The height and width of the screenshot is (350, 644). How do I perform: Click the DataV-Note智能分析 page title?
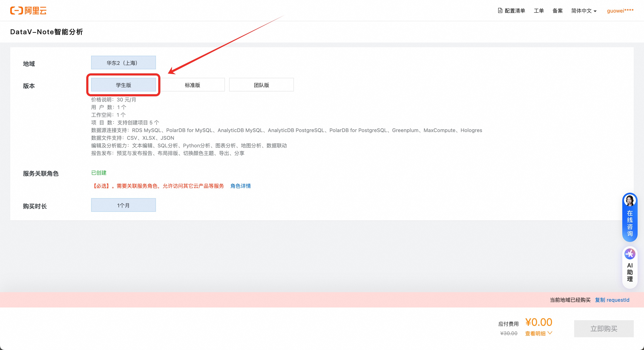pyautogui.click(x=46, y=32)
